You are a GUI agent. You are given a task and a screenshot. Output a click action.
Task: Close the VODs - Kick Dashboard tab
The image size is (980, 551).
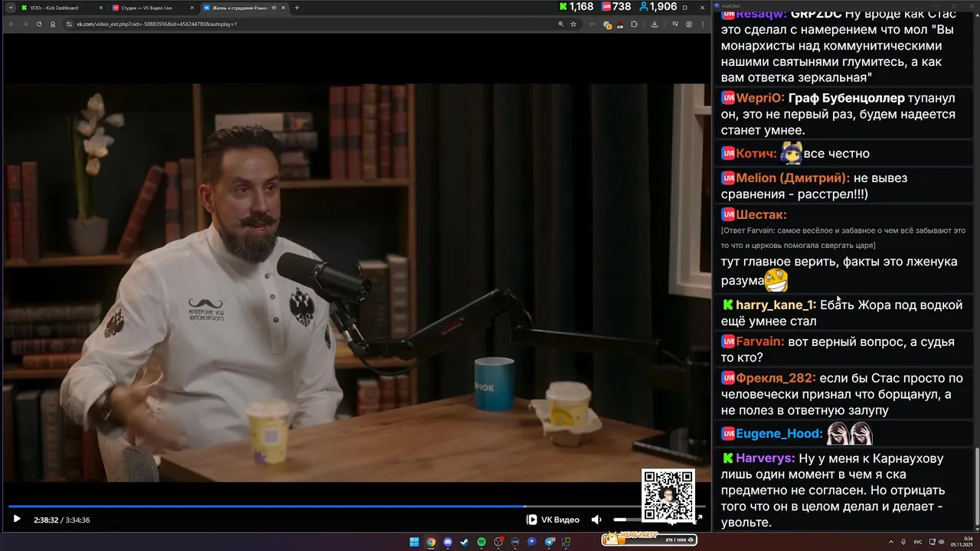click(101, 8)
